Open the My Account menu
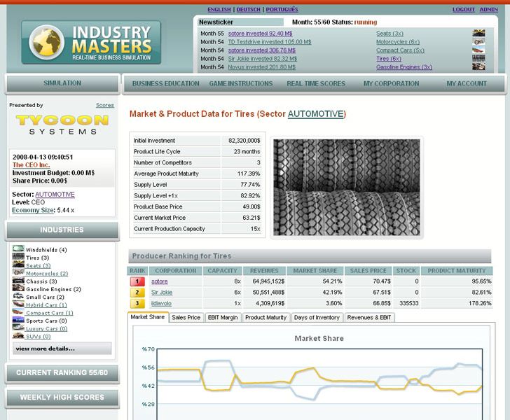Image resolution: width=510 pixels, height=420 pixels. pos(467,83)
